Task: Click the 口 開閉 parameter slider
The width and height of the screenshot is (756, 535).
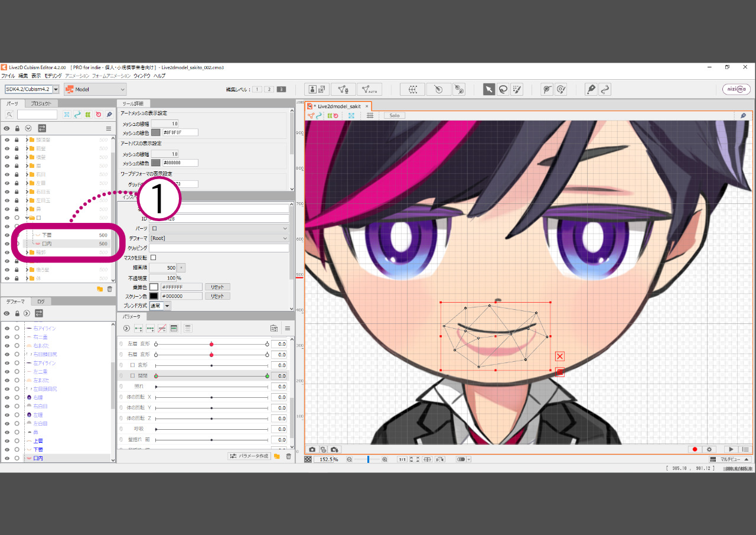Action: tap(211, 376)
